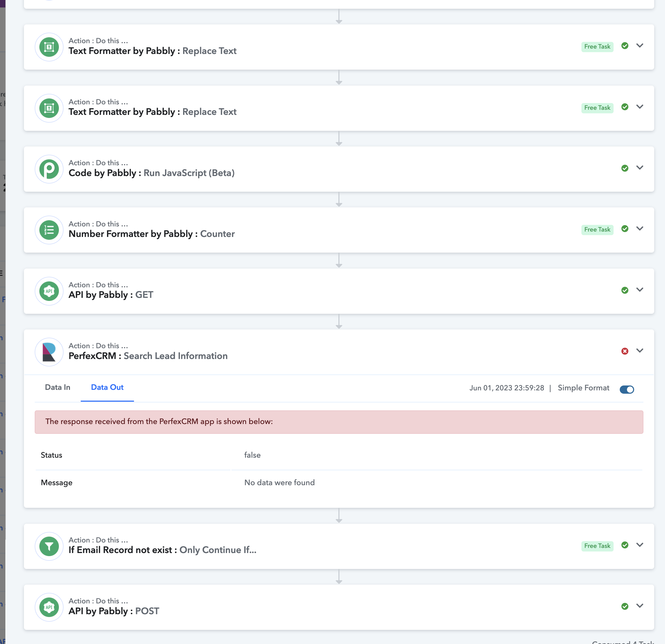
Task: Click green check on If Email Record step
Action: (x=625, y=545)
